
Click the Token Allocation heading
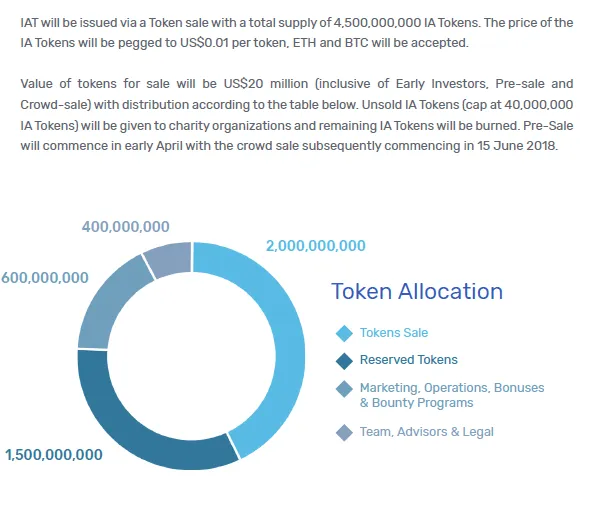(417, 291)
